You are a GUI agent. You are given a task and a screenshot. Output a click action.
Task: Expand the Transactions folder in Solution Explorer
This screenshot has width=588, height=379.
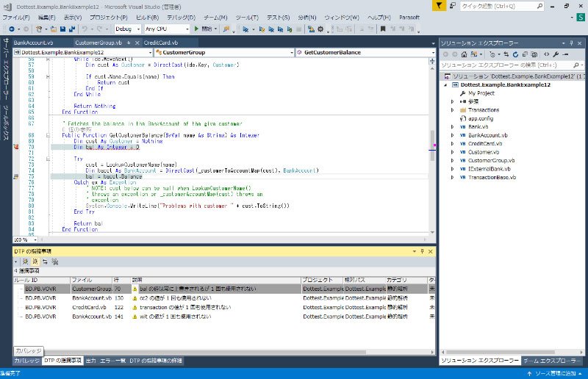coord(452,110)
